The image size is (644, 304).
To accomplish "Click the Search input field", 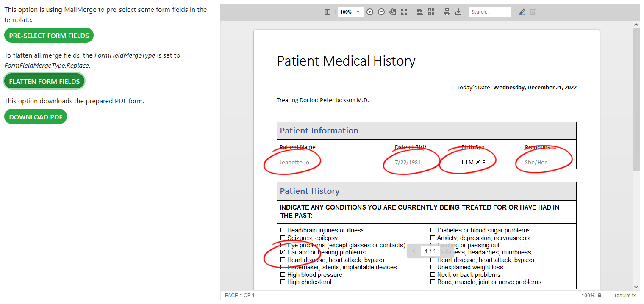I will point(490,12).
